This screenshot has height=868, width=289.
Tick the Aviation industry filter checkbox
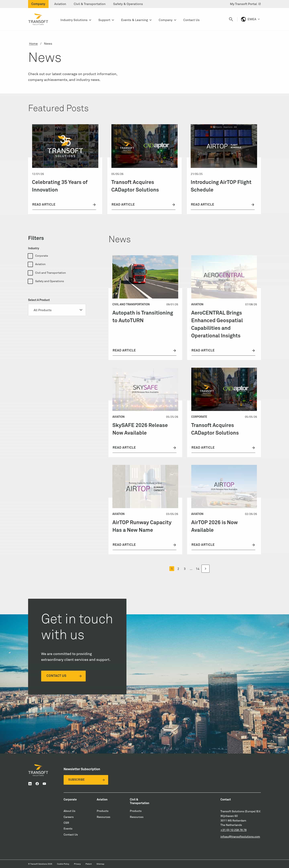click(30, 264)
